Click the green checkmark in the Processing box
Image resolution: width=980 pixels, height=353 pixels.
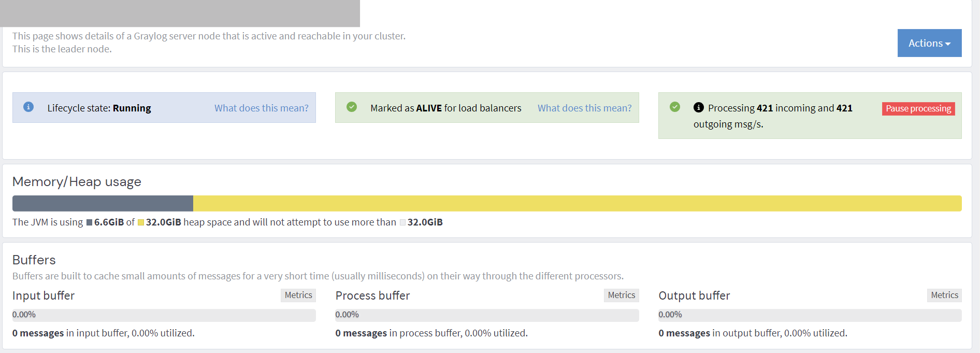pos(675,107)
